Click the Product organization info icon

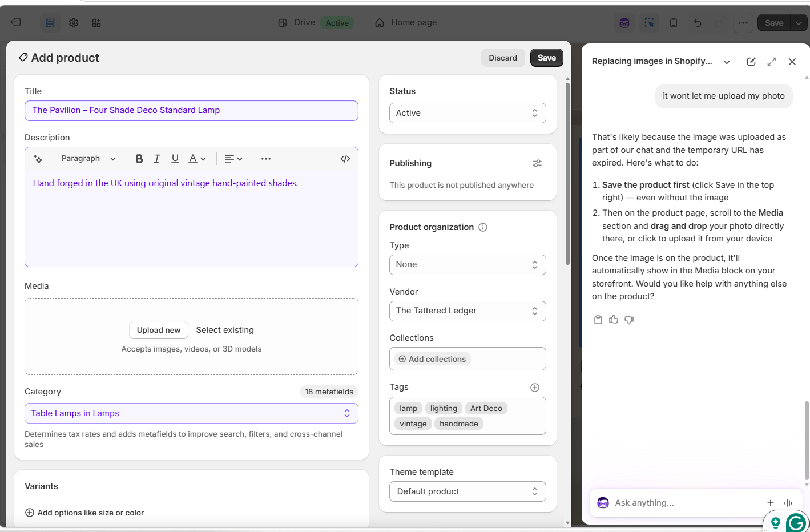point(483,227)
